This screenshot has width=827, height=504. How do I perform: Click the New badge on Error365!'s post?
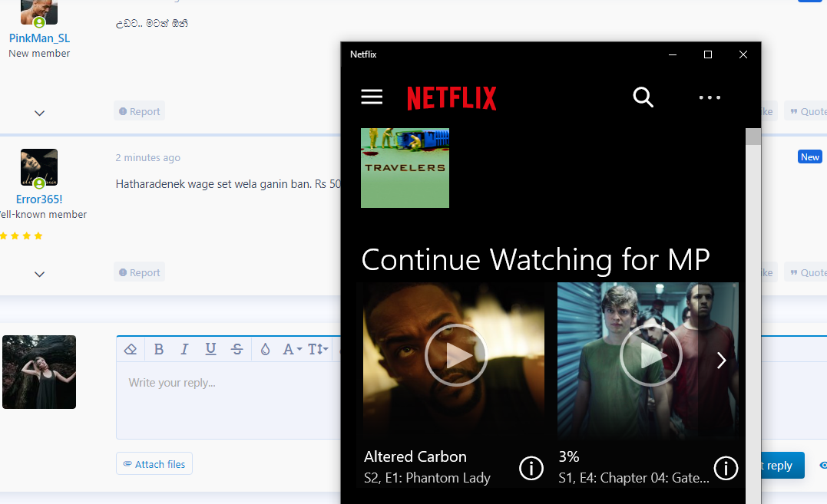coord(809,157)
